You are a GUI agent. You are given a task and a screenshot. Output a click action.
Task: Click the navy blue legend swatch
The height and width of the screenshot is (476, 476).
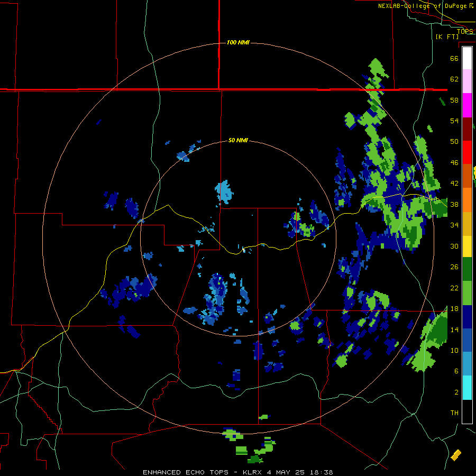[x=467, y=317]
